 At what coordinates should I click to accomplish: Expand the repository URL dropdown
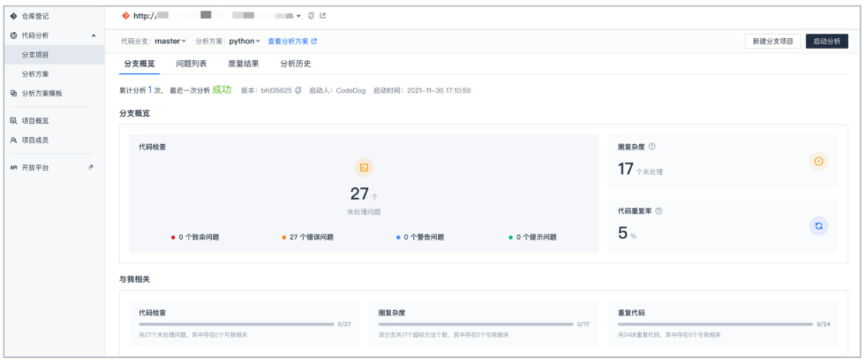pyautogui.click(x=299, y=16)
